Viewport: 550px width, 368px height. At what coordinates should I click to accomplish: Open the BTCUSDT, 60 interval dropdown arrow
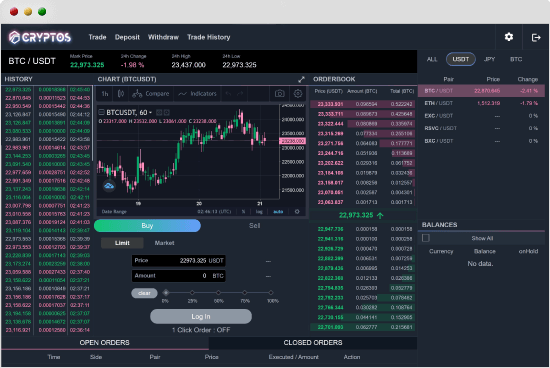click(x=150, y=113)
